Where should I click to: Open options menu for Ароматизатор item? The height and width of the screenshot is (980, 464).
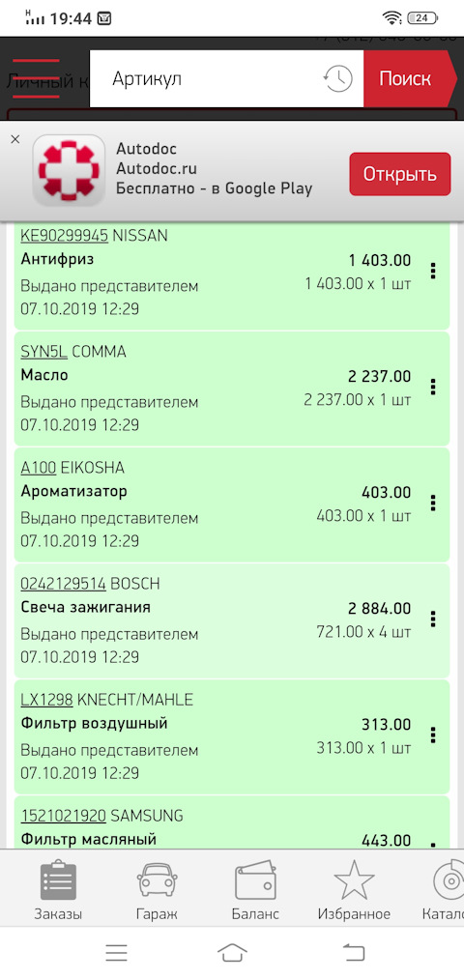[433, 504]
